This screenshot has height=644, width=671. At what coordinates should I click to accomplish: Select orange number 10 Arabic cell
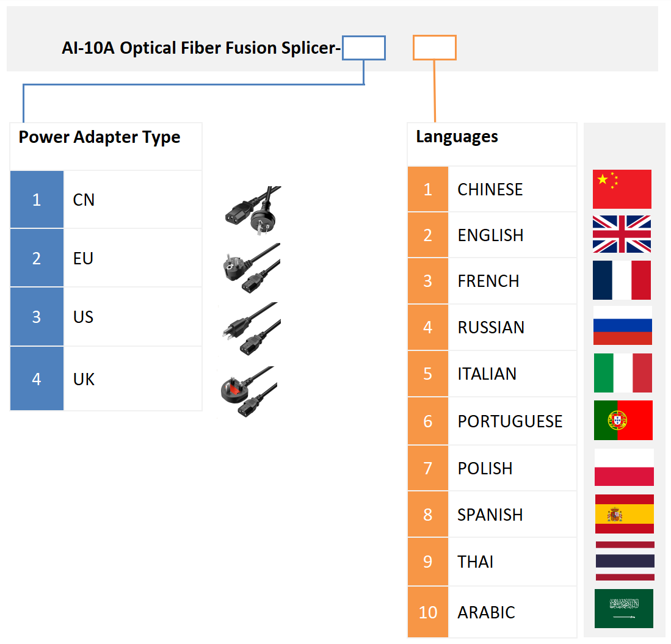tap(428, 612)
